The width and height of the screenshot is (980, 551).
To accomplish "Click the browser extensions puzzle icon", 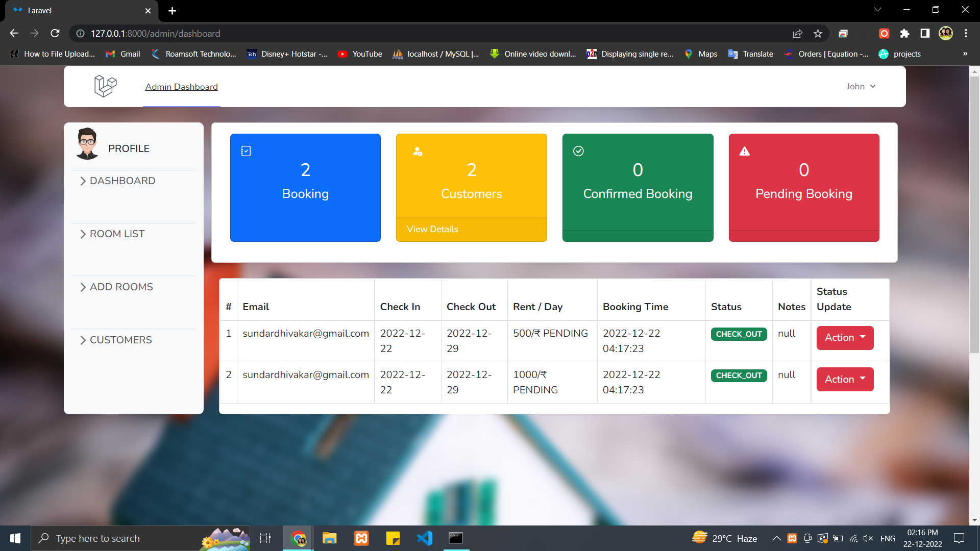I will 905,33.
